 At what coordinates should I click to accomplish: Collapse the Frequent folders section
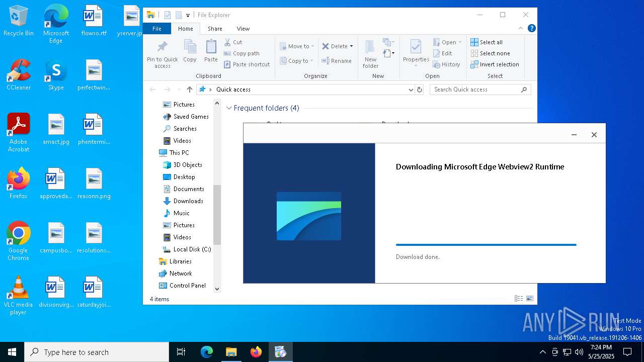(229, 108)
